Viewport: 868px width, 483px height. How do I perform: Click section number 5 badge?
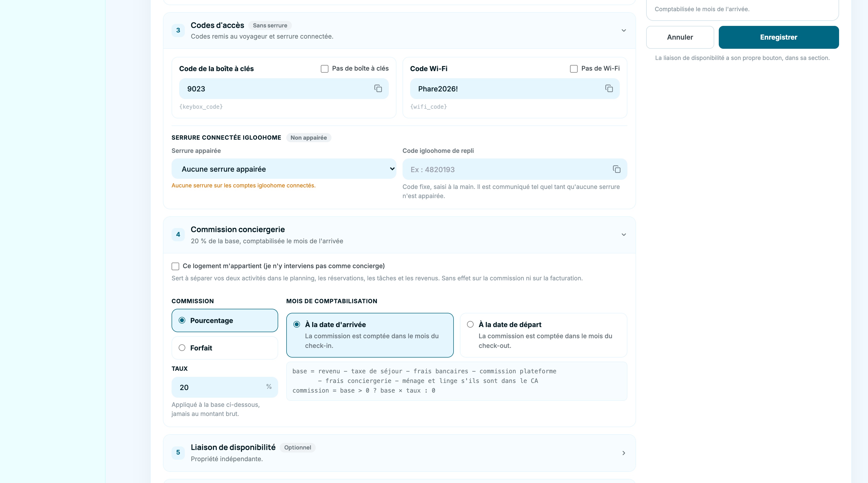pos(178,452)
